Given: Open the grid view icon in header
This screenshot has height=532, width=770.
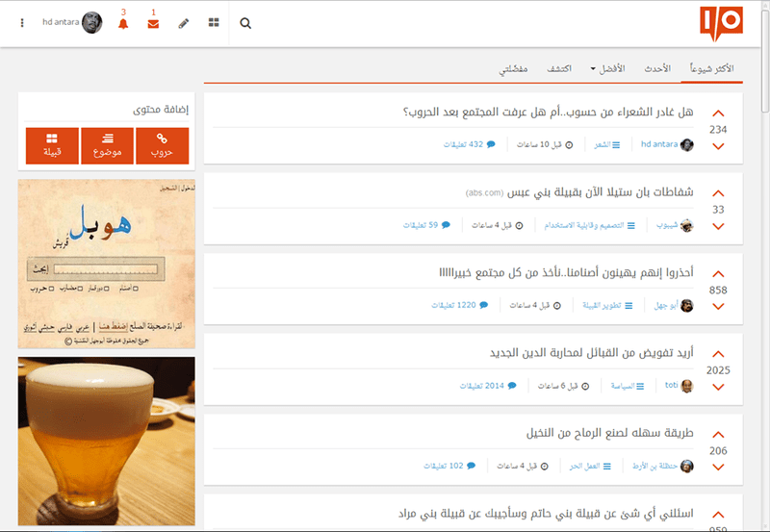Looking at the screenshot, I should click(x=214, y=23).
